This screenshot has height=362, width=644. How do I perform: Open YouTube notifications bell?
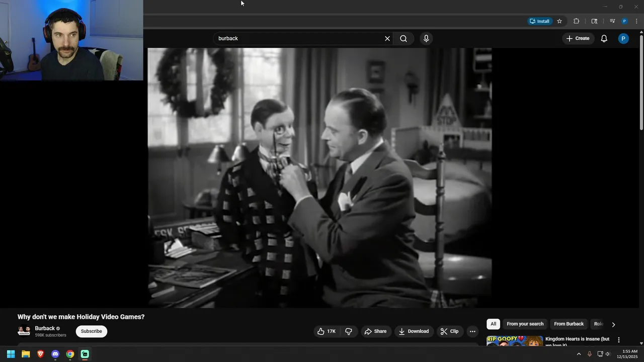(604, 39)
